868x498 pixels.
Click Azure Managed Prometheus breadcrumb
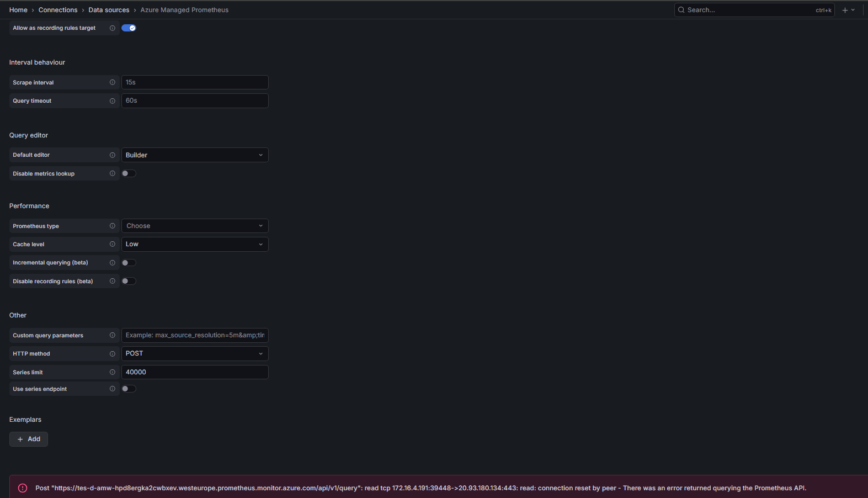tap(184, 10)
